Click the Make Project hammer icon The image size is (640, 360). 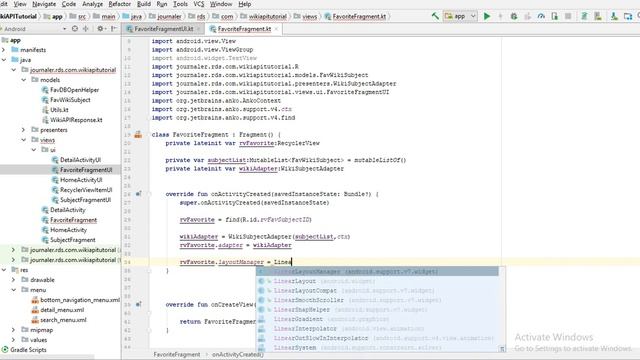tap(435, 16)
